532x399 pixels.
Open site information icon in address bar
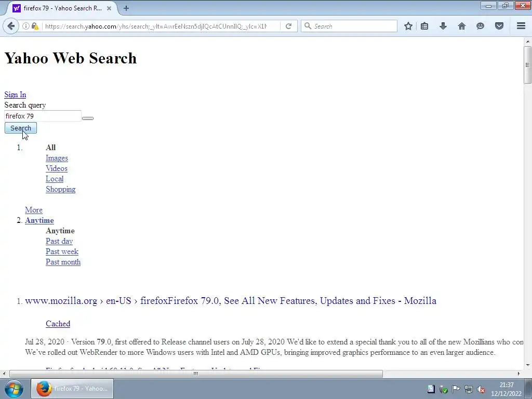26,26
